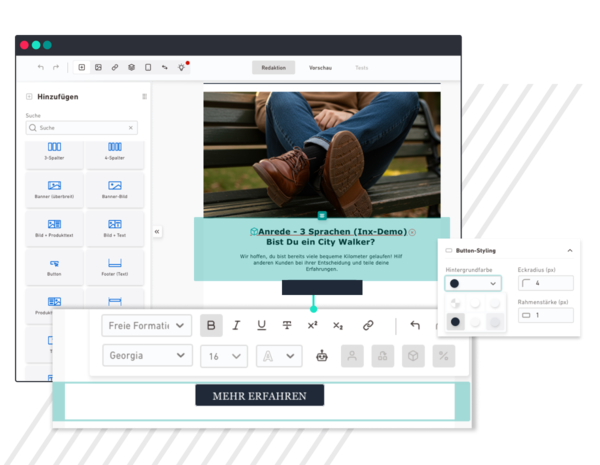Switch to Redaktion tab
Viewport: 600px width, 465px height.
[274, 68]
